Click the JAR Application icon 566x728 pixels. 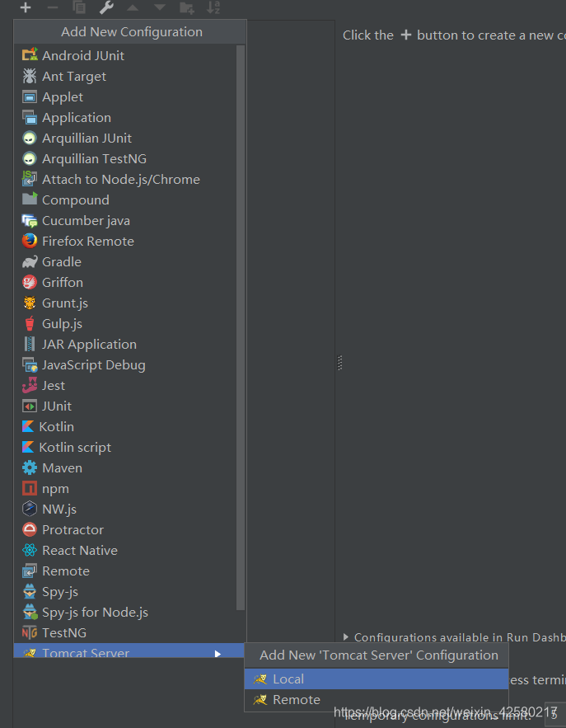(30, 344)
